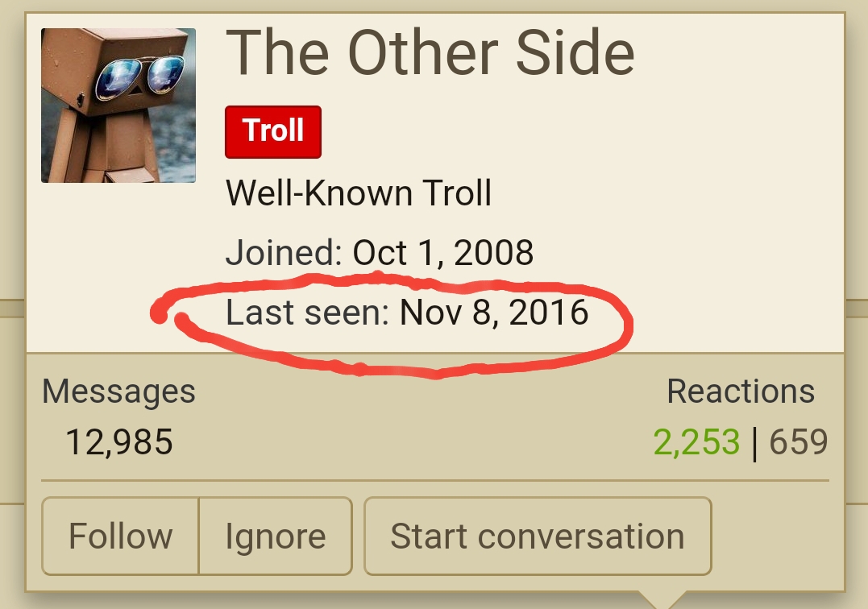Image resolution: width=868 pixels, height=609 pixels.
Task: Open The Other Side's avatar image
Action: pos(118,105)
